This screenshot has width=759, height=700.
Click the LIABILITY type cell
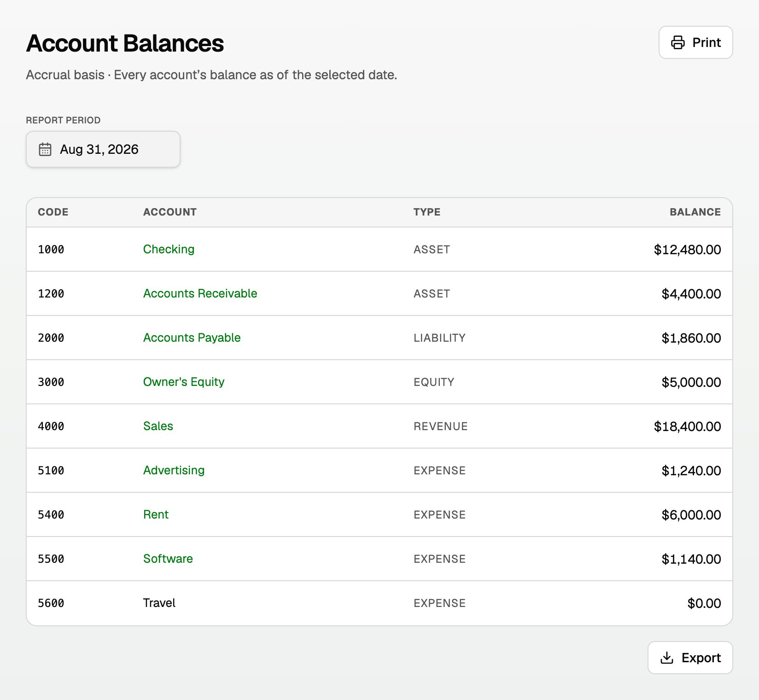coord(439,338)
